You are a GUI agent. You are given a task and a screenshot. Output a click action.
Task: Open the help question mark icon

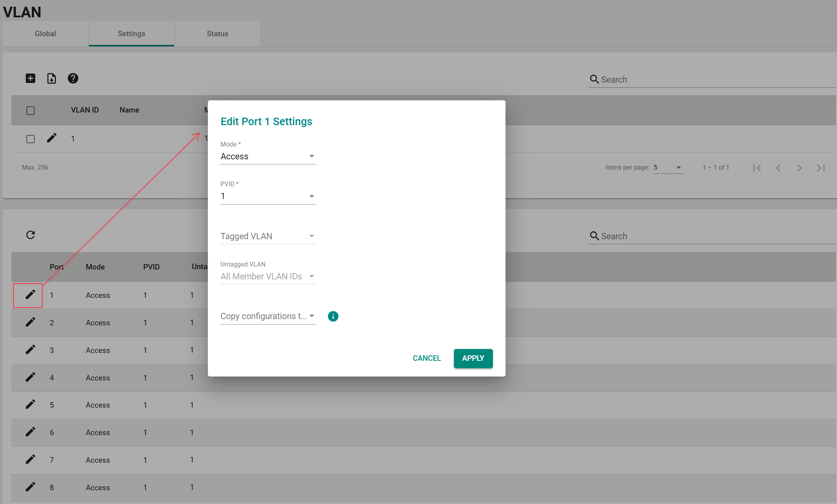pyautogui.click(x=73, y=78)
